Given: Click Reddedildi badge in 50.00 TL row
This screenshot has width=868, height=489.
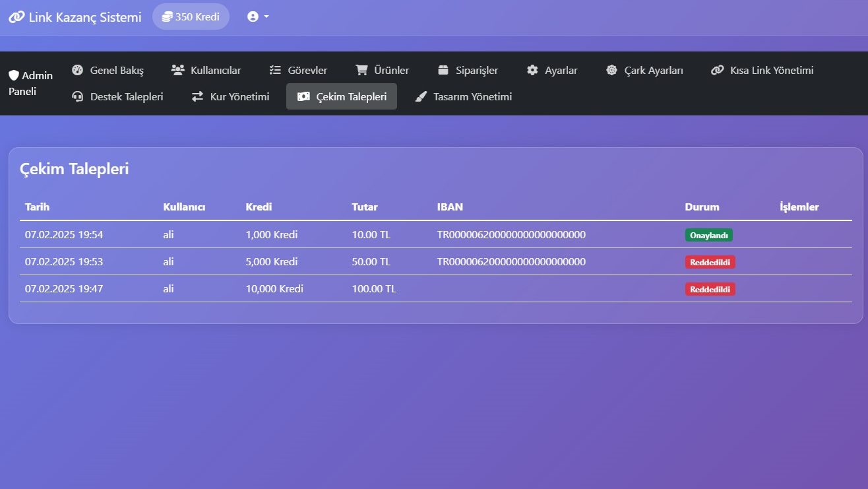Looking at the screenshot, I should [710, 262].
